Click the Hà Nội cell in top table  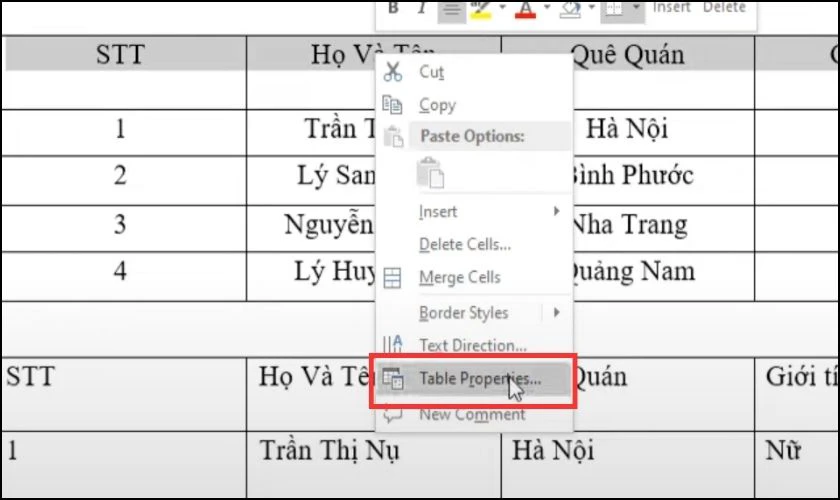[627, 129]
